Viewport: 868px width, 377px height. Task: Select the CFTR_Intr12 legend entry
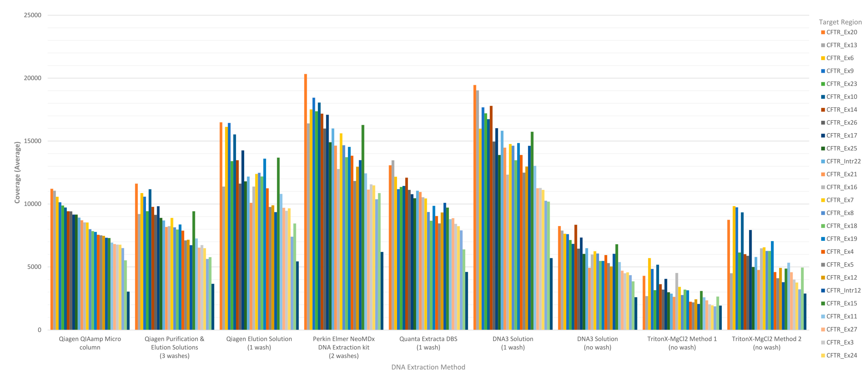tap(843, 291)
